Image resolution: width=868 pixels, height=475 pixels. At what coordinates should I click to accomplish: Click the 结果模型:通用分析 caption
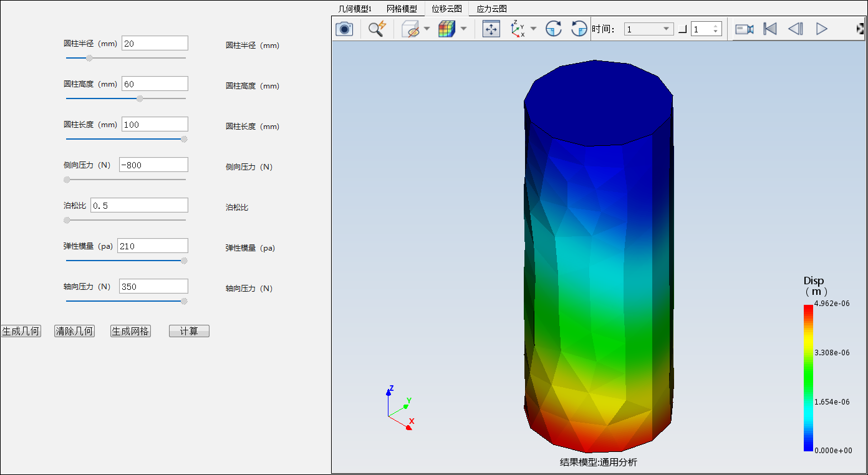(x=599, y=462)
